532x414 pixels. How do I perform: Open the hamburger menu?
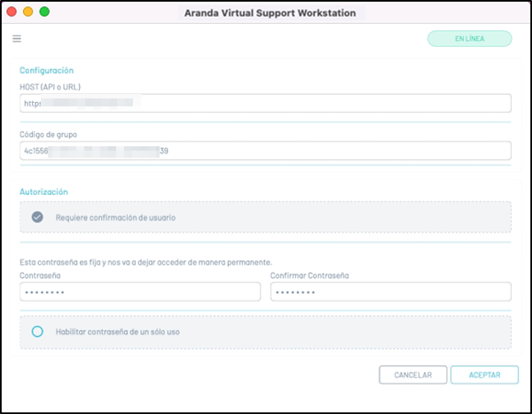tap(17, 39)
